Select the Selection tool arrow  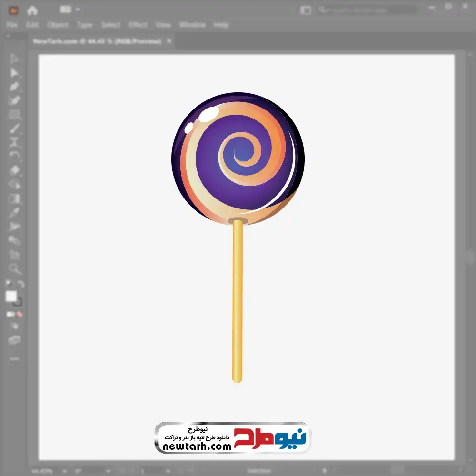click(x=14, y=59)
